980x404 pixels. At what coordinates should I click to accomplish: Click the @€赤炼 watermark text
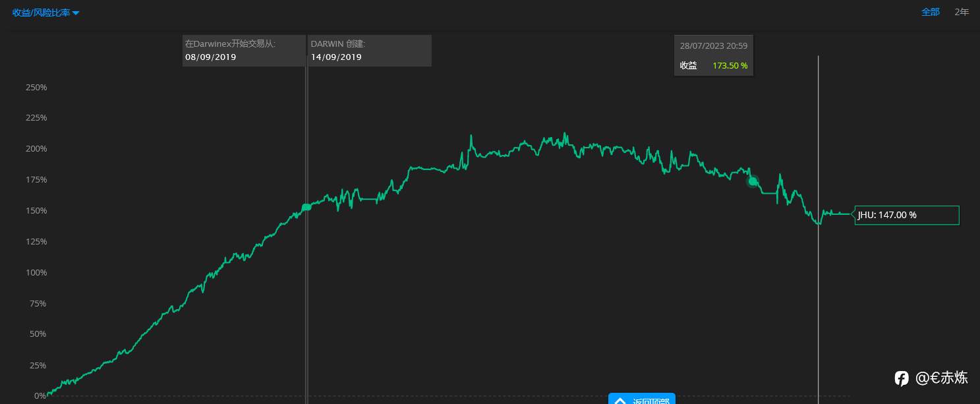pos(942,378)
